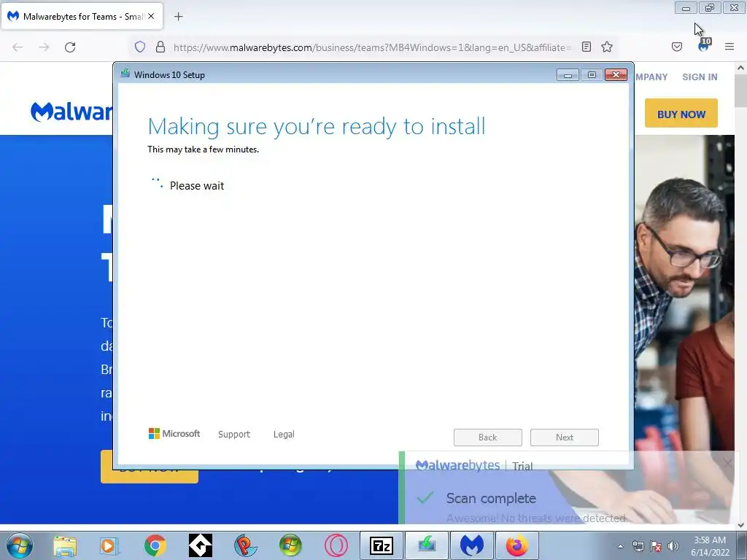The width and height of the screenshot is (747, 560).
Task: Open the tracking protection shield icon
Action: pyautogui.click(x=139, y=47)
